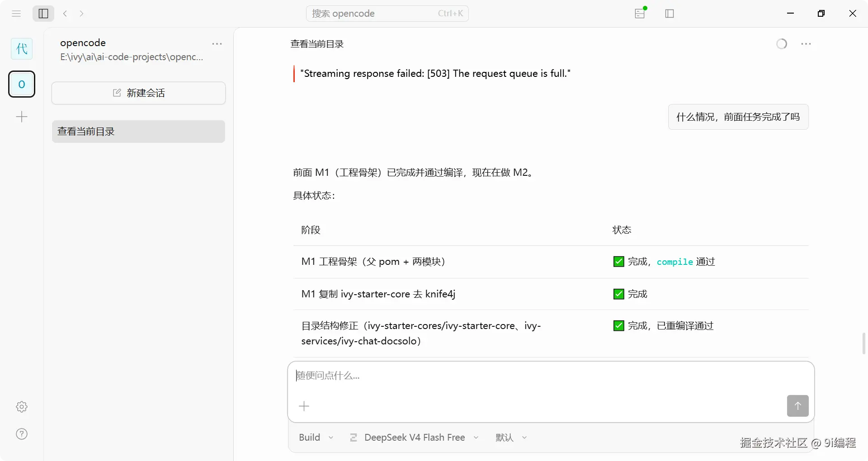Viewport: 868px width, 461px height.
Task: Select the O project avatar
Action: [22, 84]
